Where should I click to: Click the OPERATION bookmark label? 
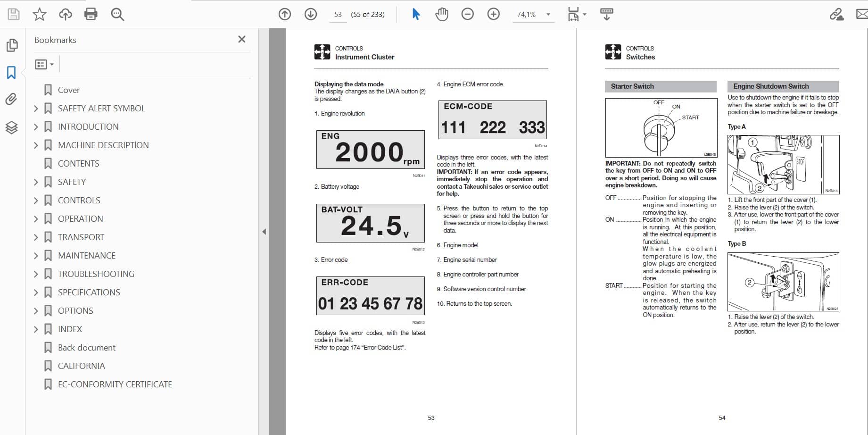pos(81,219)
